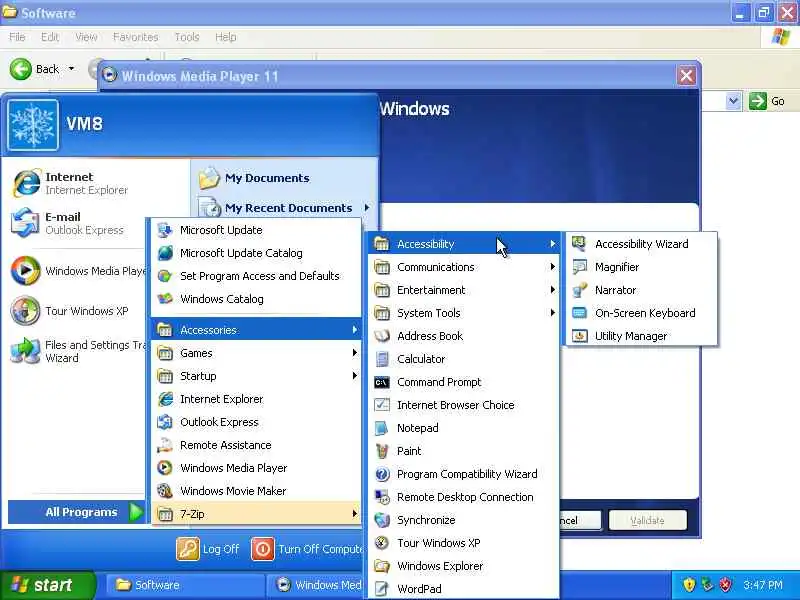Expand the Games submenu
The width and height of the screenshot is (800, 600).
[x=257, y=353]
